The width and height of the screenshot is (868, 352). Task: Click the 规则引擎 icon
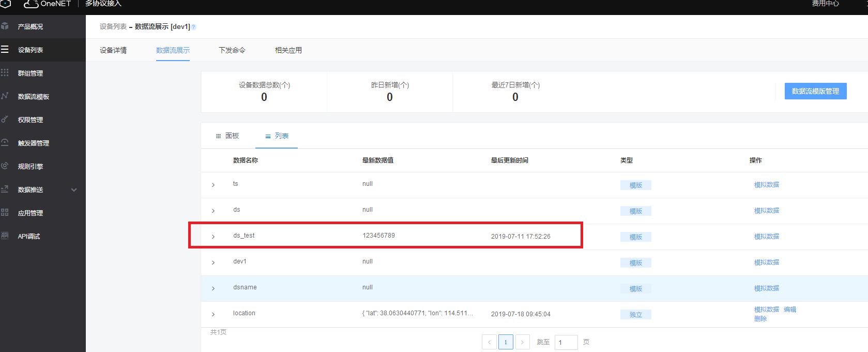[5, 166]
